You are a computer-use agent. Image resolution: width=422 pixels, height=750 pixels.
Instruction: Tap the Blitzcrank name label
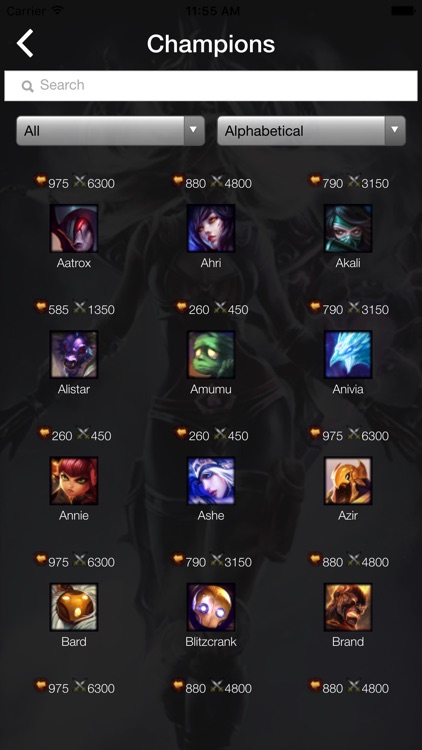211,642
